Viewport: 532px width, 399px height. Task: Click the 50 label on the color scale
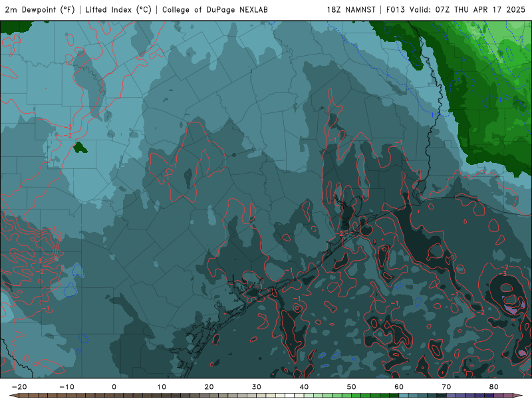pyautogui.click(x=352, y=387)
